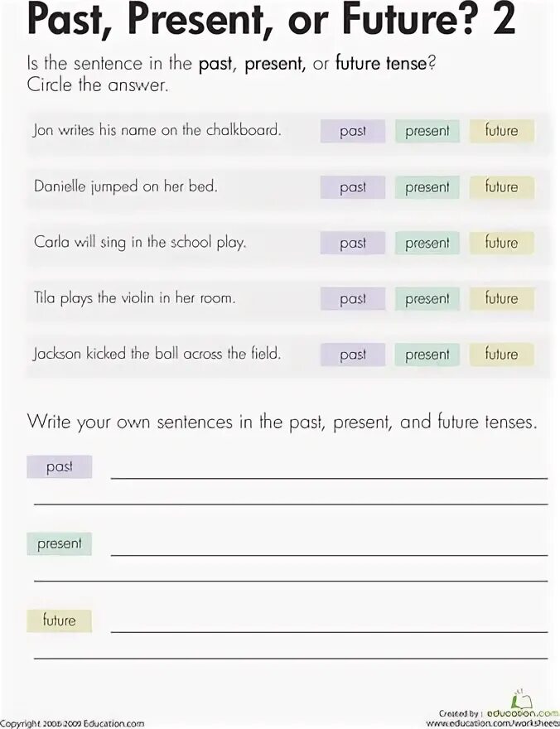Select 'past' for the Jon writes sentence
This screenshot has height=729, width=560.
pos(353,131)
